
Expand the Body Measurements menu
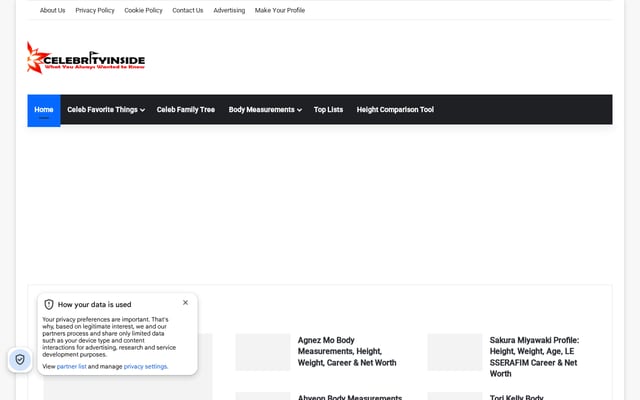pos(265,109)
